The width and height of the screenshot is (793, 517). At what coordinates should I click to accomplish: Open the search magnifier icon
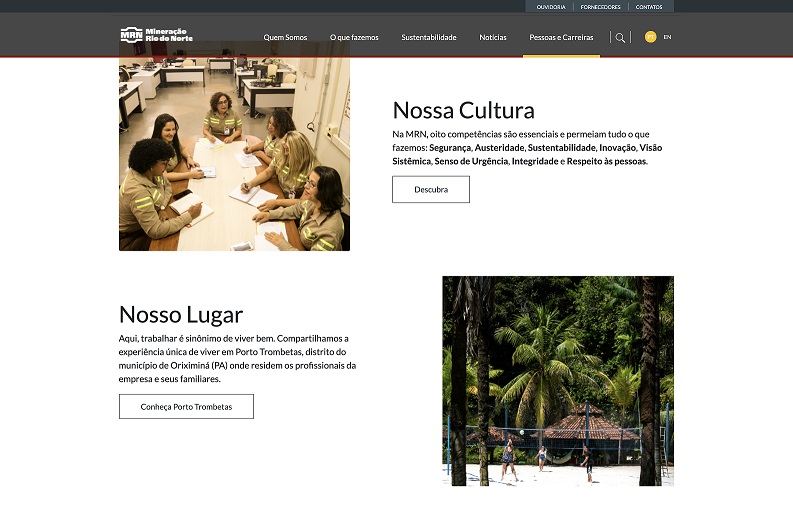pos(620,37)
